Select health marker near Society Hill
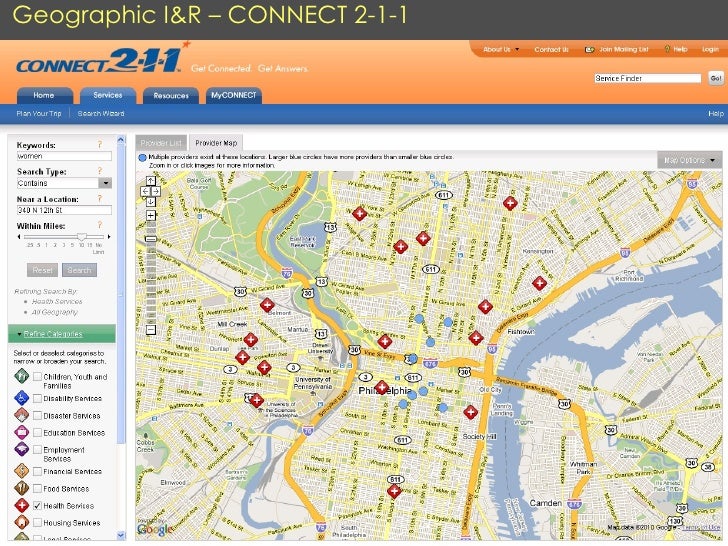This screenshot has height=546, width=728. click(470, 412)
